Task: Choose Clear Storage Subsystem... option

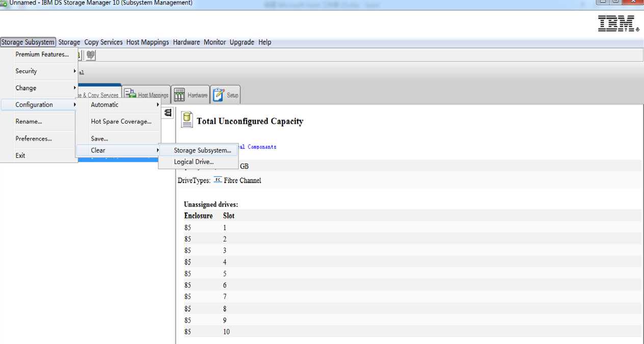Action: click(199, 150)
